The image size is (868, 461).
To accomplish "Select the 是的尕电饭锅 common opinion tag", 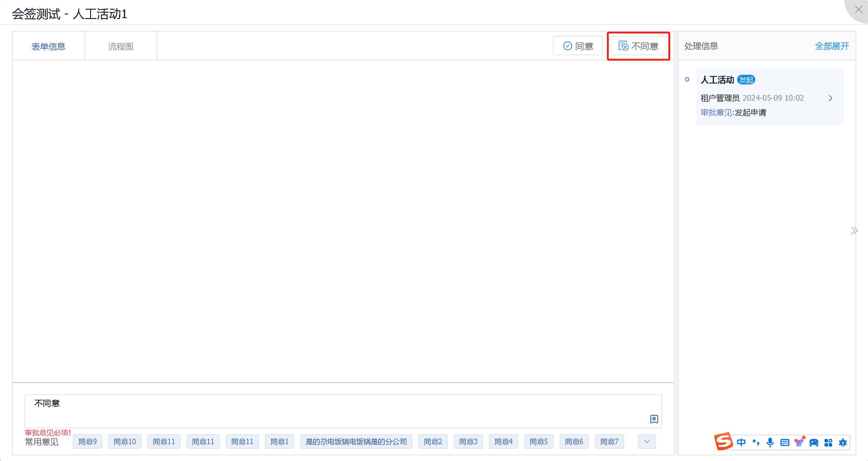I will coord(356,441).
